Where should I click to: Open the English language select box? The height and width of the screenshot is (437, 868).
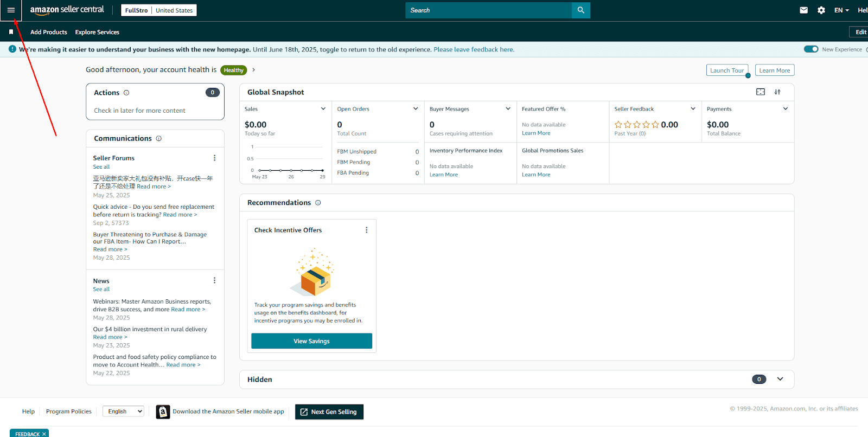pos(123,412)
